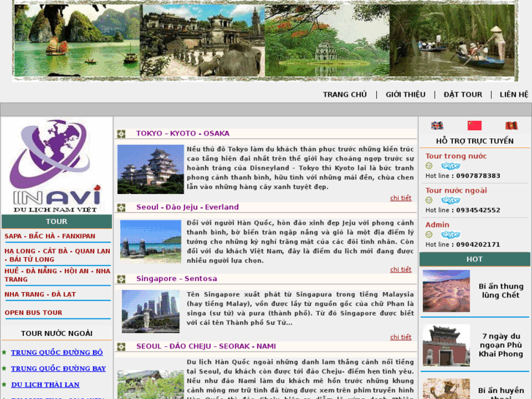
Task: Read Bí ẩn thung lũng Chết article
Action: (x=501, y=291)
